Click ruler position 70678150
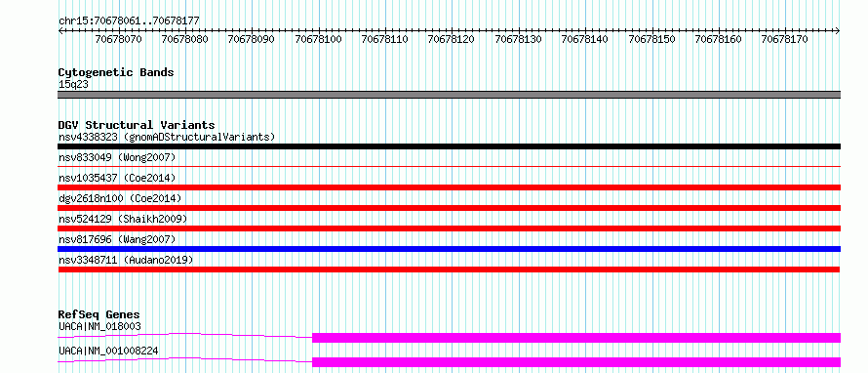Viewport: 868px width, 373px height. (x=651, y=39)
